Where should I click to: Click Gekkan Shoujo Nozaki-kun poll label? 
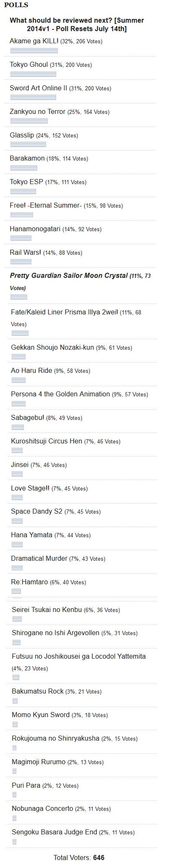(x=72, y=348)
